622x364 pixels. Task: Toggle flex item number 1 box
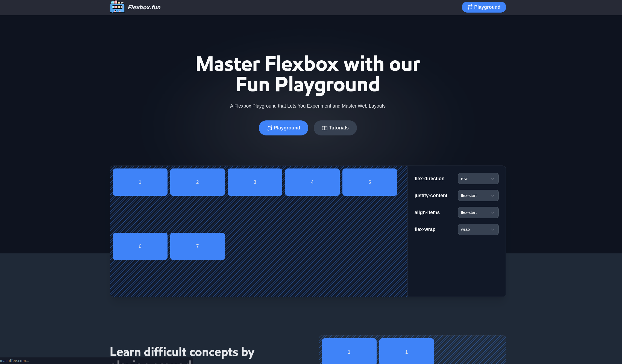point(140,182)
